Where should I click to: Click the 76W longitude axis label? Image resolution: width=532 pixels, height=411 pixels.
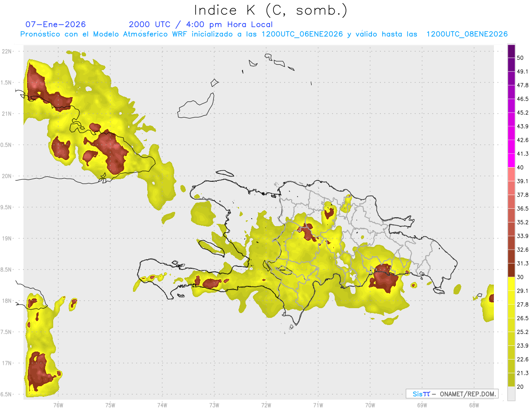pos(58,405)
